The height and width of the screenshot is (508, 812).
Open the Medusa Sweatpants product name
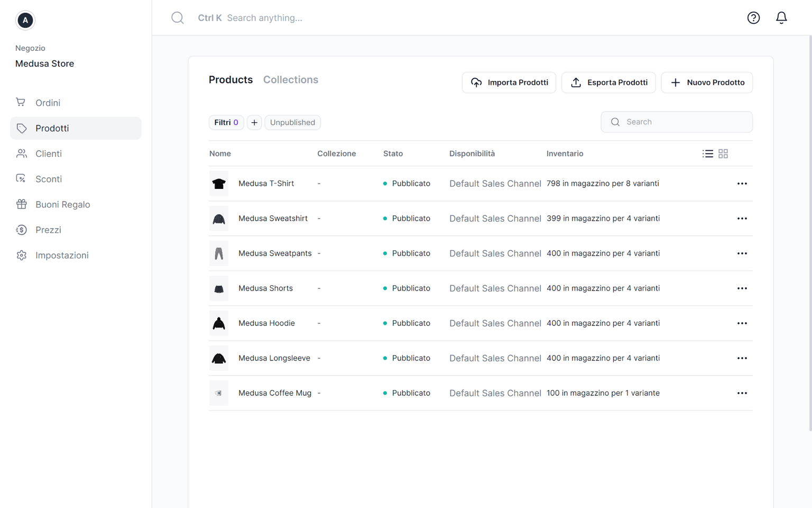click(275, 253)
